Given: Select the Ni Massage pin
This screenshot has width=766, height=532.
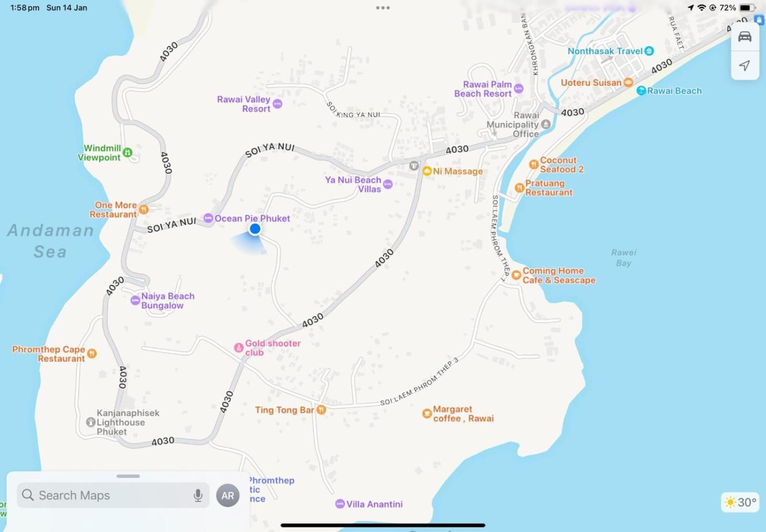Looking at the screenshot, I should 427,171.
